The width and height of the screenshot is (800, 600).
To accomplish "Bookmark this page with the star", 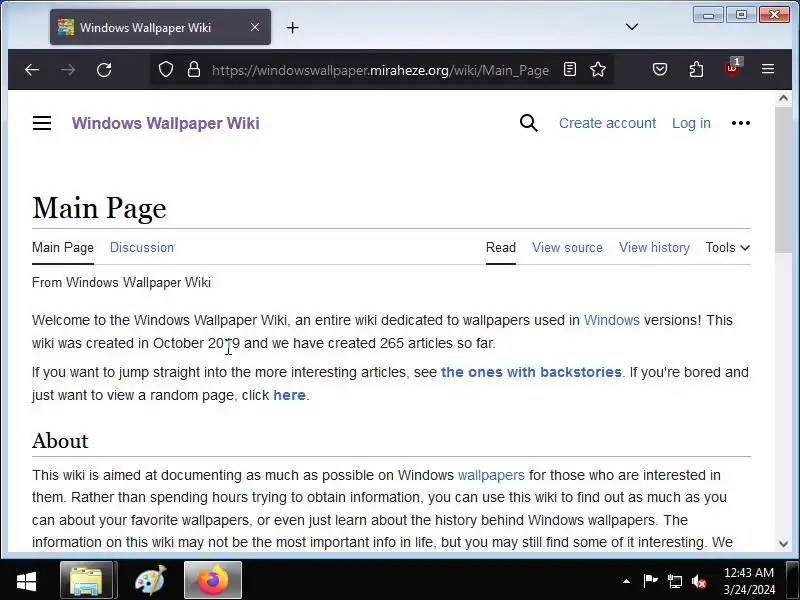I will (x=598, y=69).
